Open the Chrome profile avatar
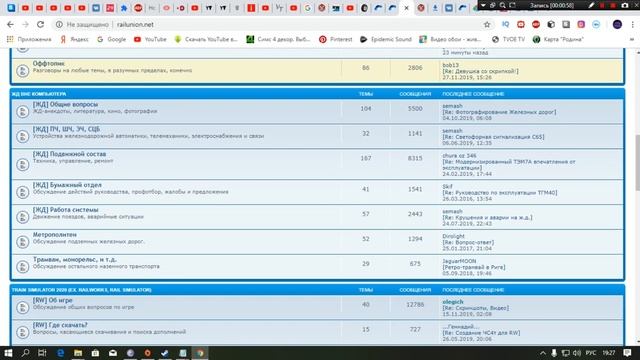640x360 pixels. (x=617, y=24)
